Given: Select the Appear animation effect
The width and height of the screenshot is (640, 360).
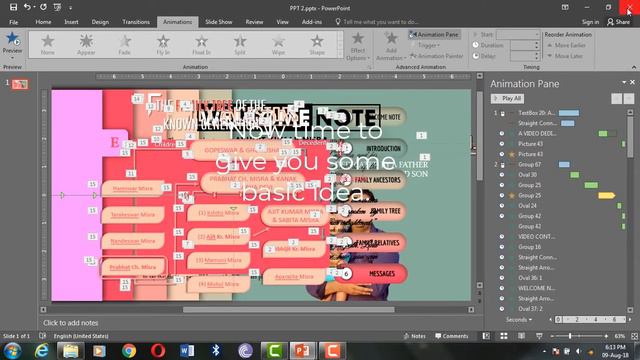Looking at the screenshot, I should click(x=86, y=44).
